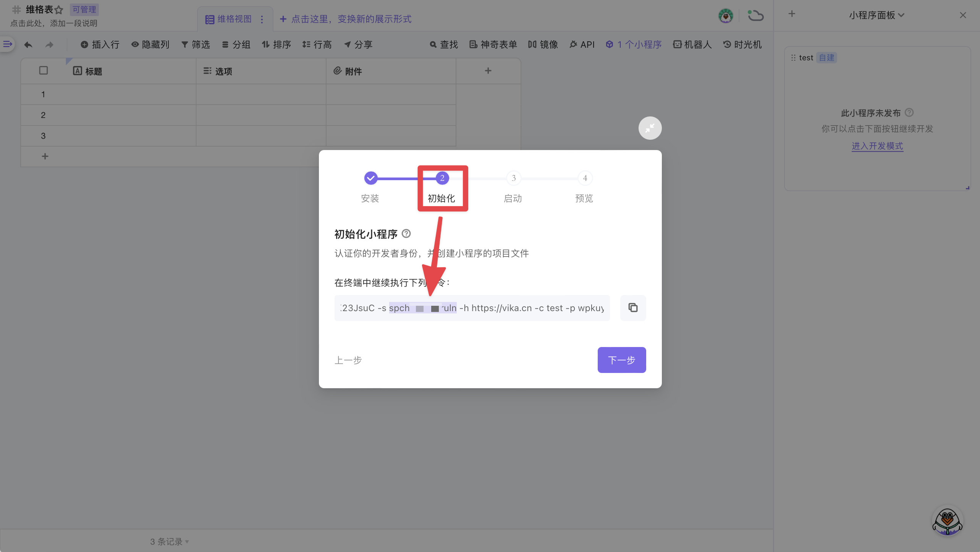Copy the terminal command with copy icon

(633, 308)
